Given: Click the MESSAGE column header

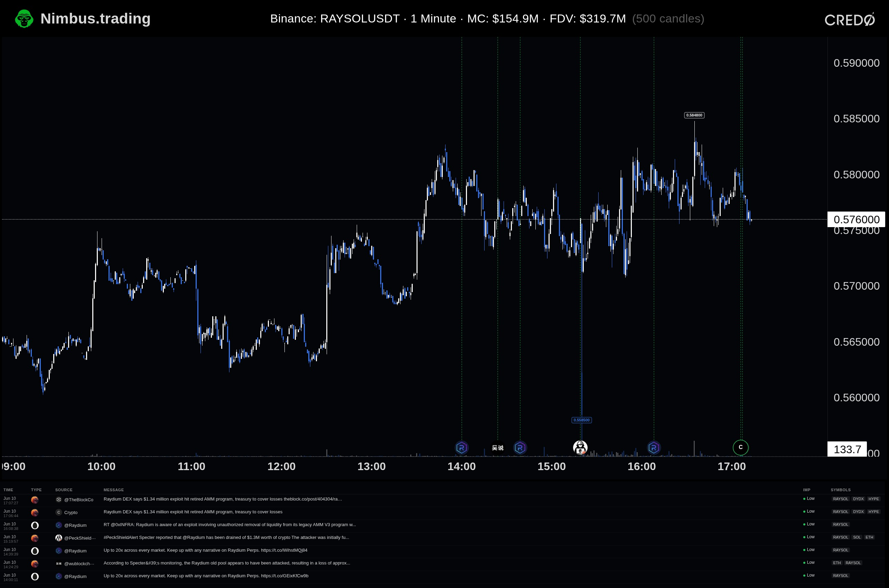Looking at the screenshot, I should (114, 490).
